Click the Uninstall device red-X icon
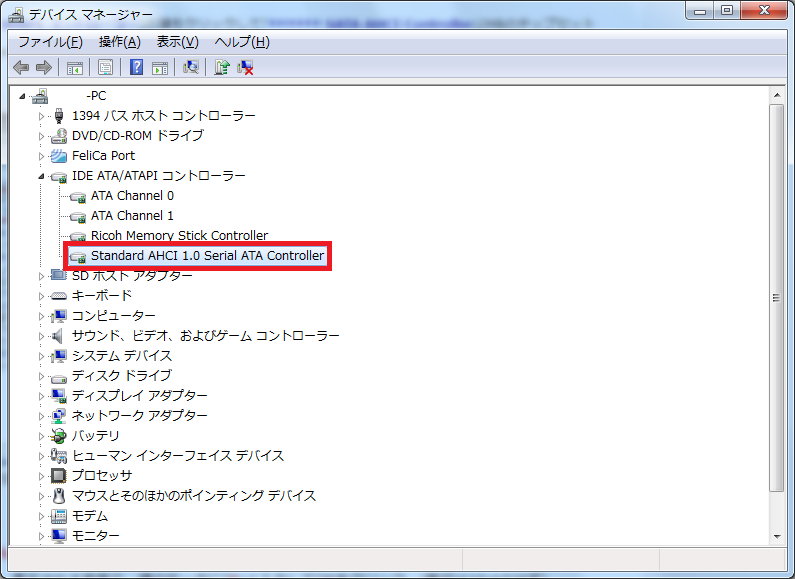795x579 pixels. (245, 67)
